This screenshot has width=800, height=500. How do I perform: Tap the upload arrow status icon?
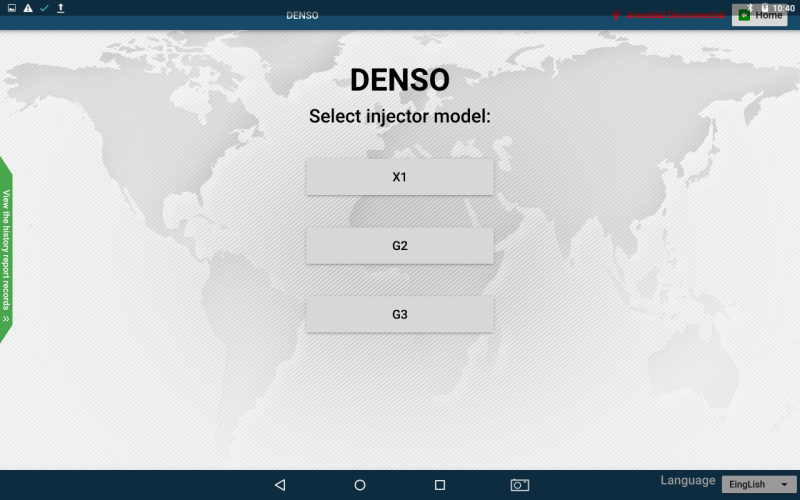(x=60, y=8)
